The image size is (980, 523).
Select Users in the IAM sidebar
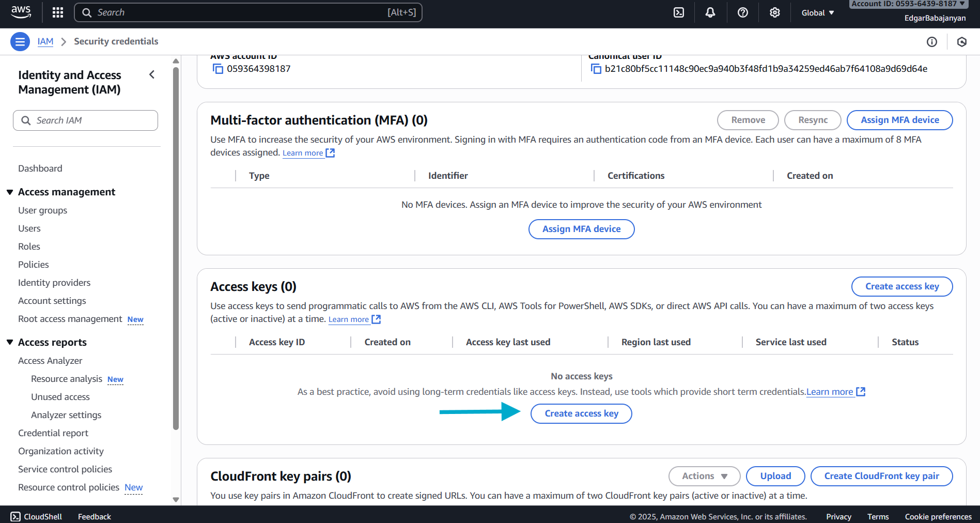point(29,228)
